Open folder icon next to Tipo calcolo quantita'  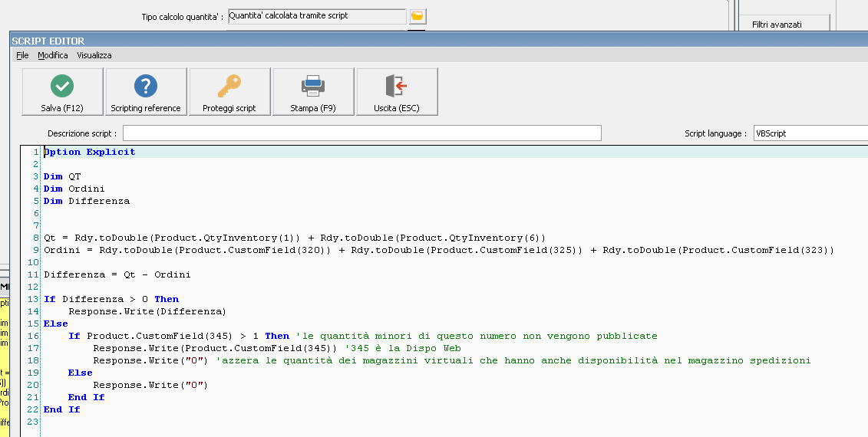point(417,16)
